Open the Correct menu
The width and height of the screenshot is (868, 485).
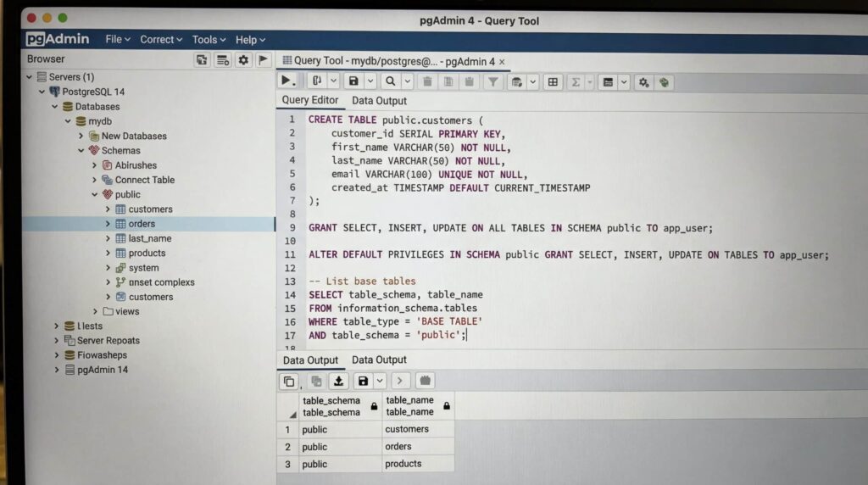(x=160, y=40)
